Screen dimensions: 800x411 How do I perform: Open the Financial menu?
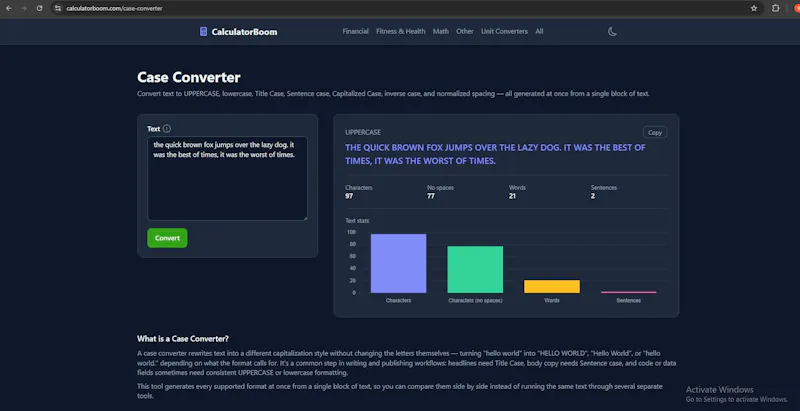[x=356, y=31]
